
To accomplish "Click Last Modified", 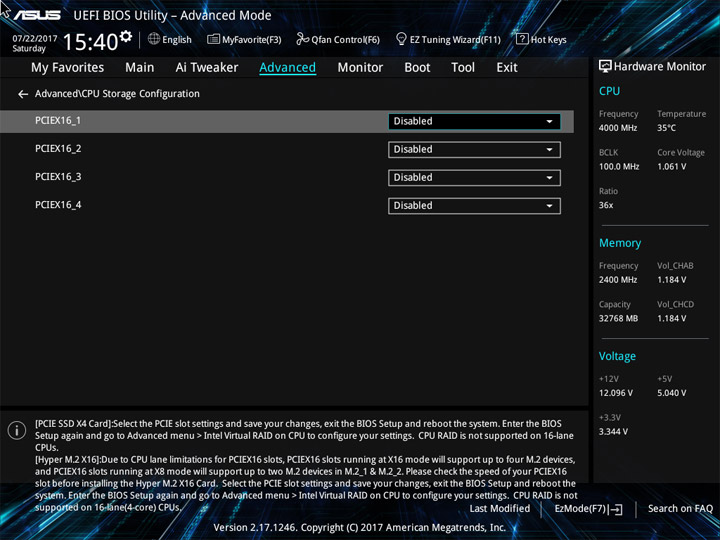I will pyautogui.click(x=500, y=509).
